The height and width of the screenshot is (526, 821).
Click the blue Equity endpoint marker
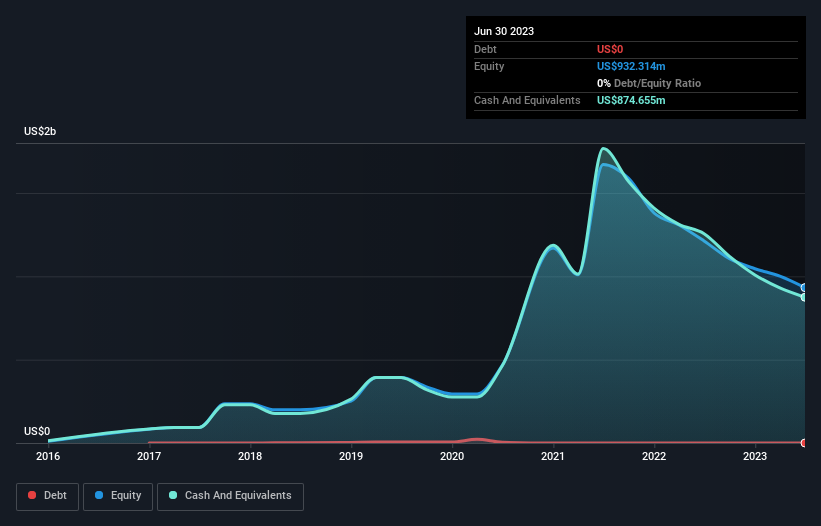click(x=804, y=287)
